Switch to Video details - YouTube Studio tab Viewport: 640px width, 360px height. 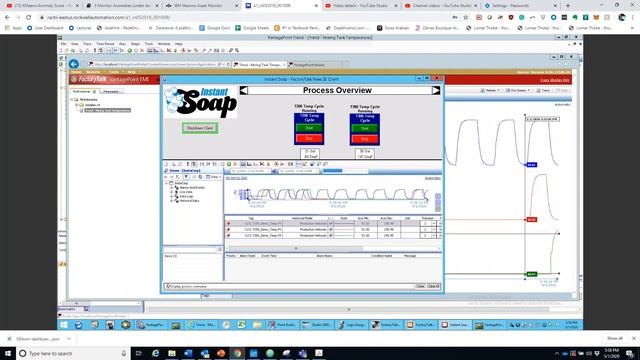click(360, 6)
